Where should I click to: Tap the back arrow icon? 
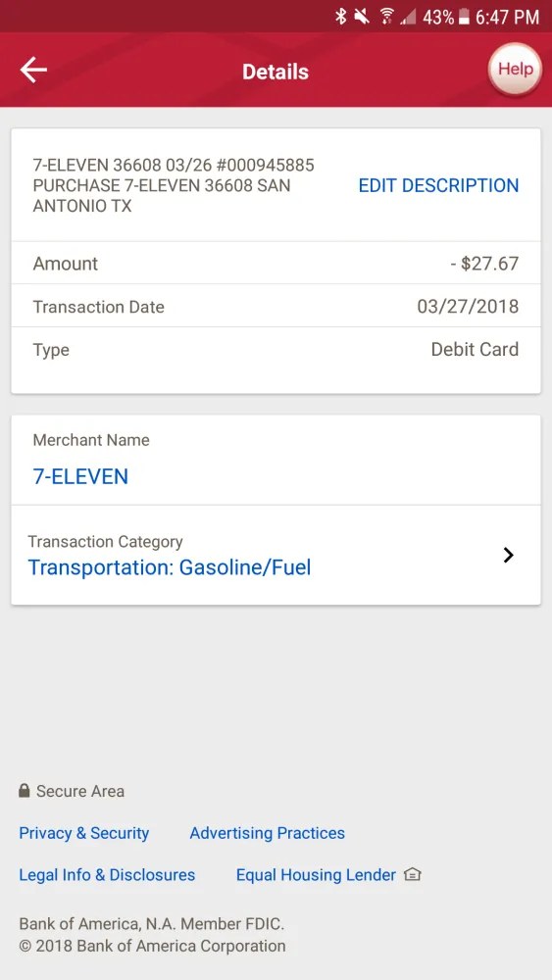coord(33,70)
